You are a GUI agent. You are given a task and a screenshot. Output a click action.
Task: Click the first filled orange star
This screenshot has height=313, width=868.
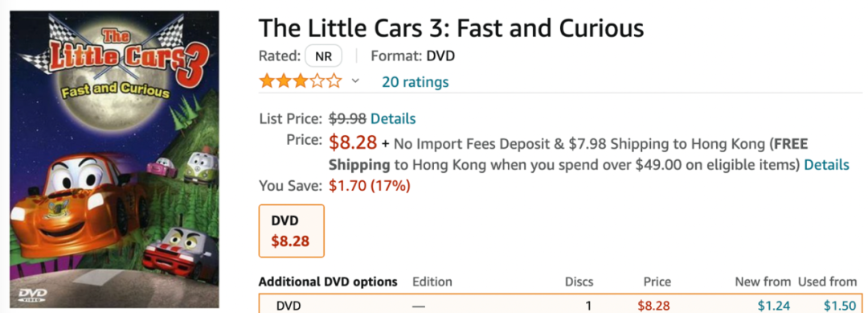point(267,82)
